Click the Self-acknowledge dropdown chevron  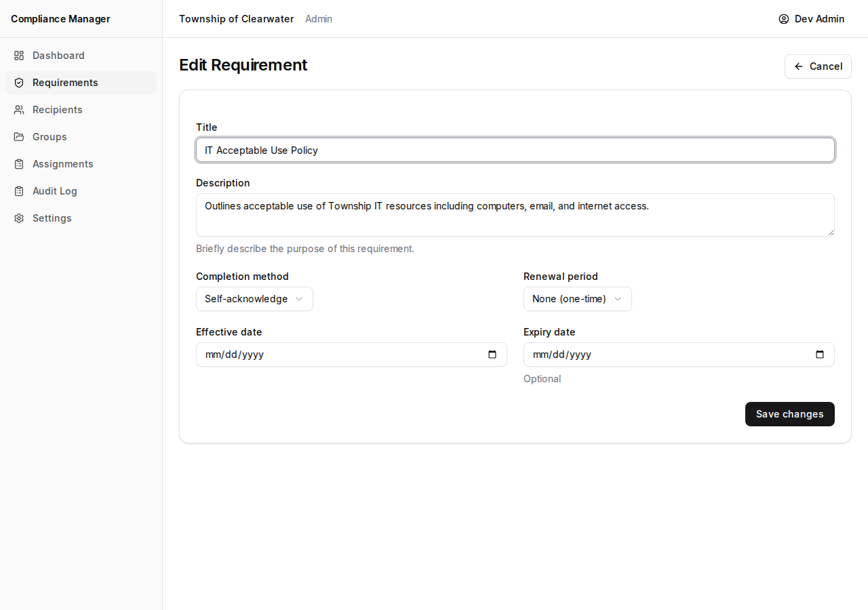[x=299, y=299]
